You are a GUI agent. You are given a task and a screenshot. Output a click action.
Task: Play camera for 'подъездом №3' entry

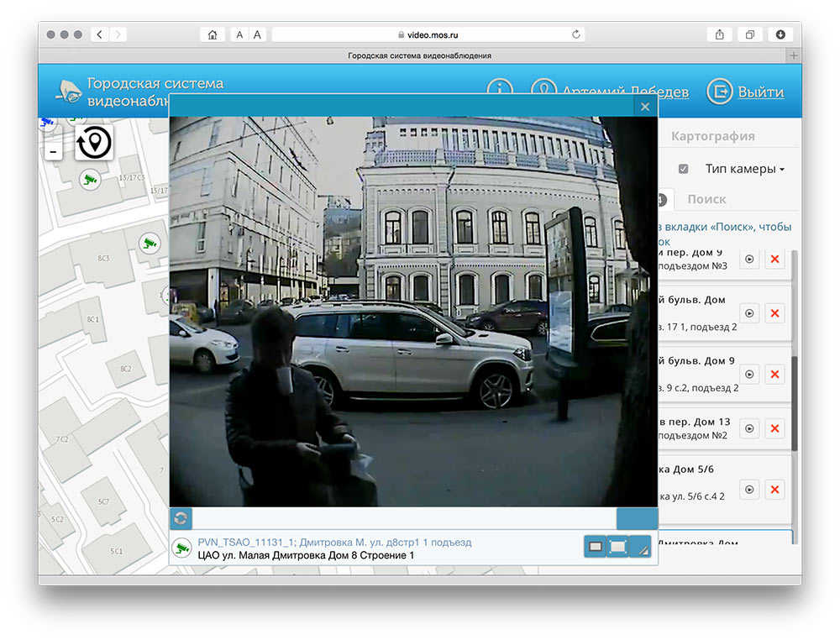[749, 260]
